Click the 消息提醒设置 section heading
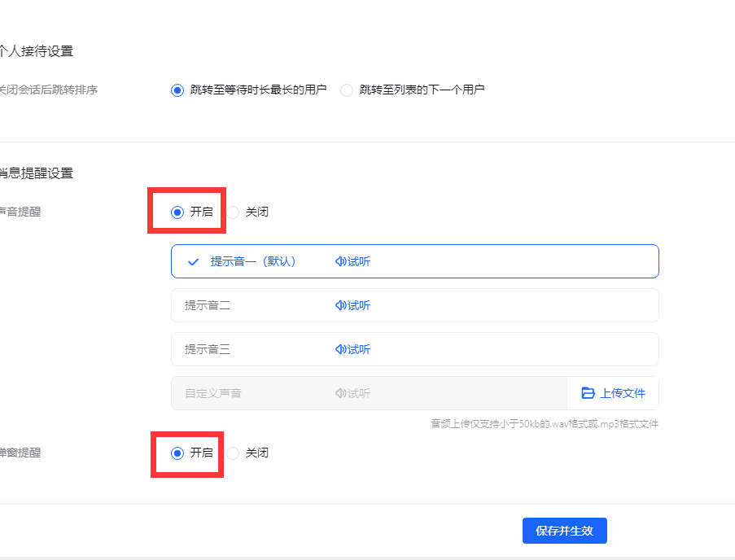This screenshot has height=560, width=735. [x=37, y=173]
